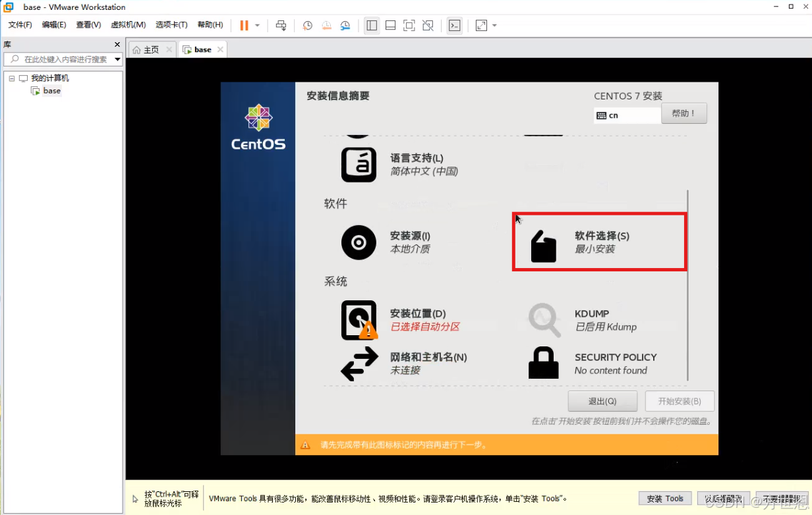This screenshot has width=812, height=515.
Task: Click the Unity mode toolbar icon
Action: click(428, 25)
